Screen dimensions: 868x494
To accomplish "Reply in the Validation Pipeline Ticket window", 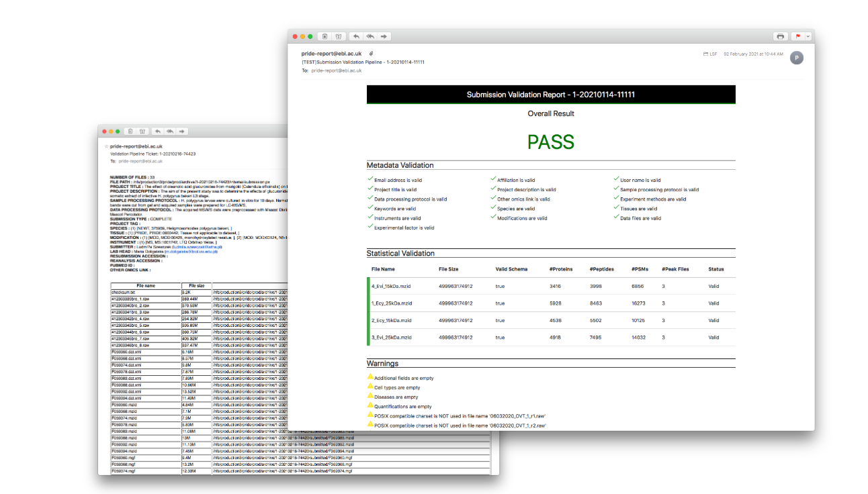I will click(157, 131).
